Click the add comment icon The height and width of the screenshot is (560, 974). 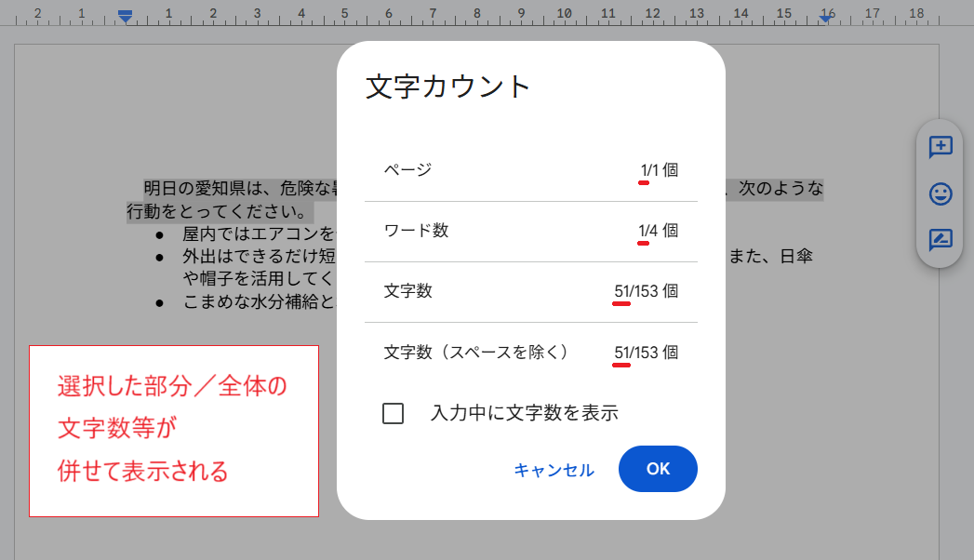(941, 147)
